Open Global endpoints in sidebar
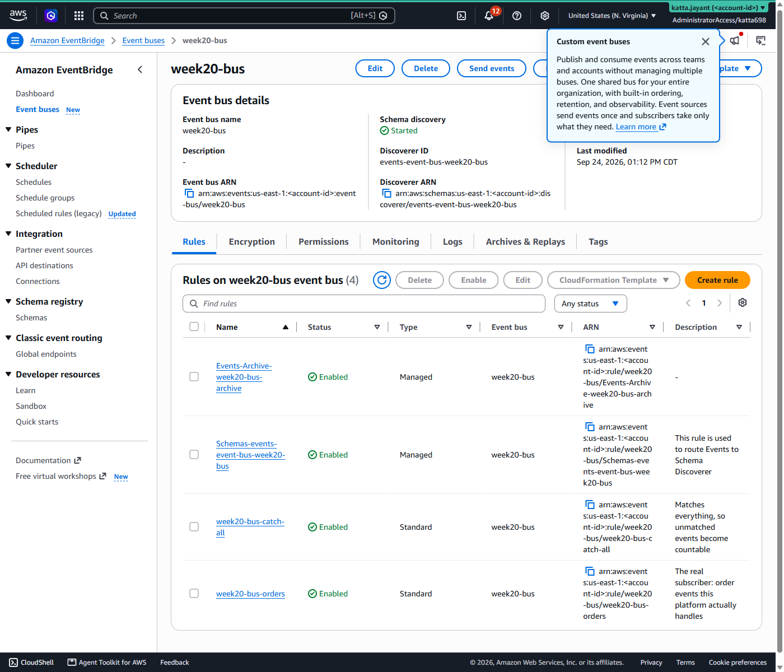 pos(46,354)
